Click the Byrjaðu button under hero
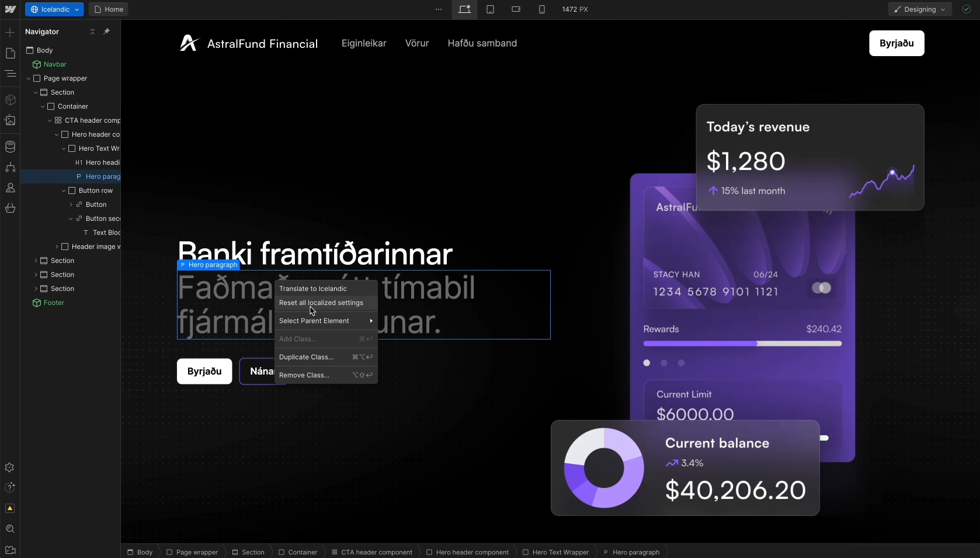This screenshot has width=980, height=558. 204,371
